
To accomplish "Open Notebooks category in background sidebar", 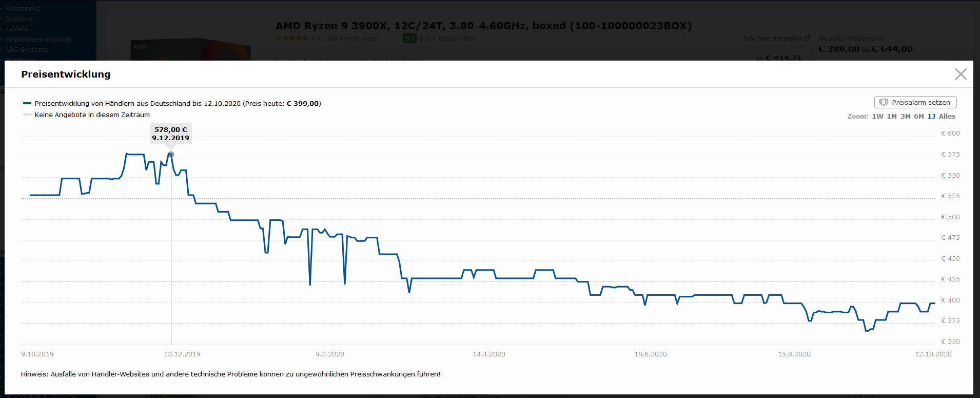I will coord(22,8).
